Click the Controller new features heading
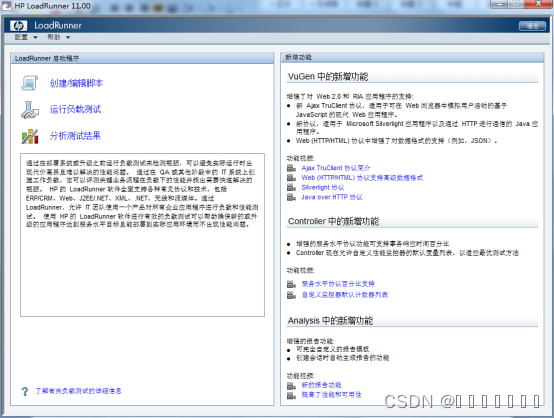This screenshot has width=554, height=418. (333, 221)
